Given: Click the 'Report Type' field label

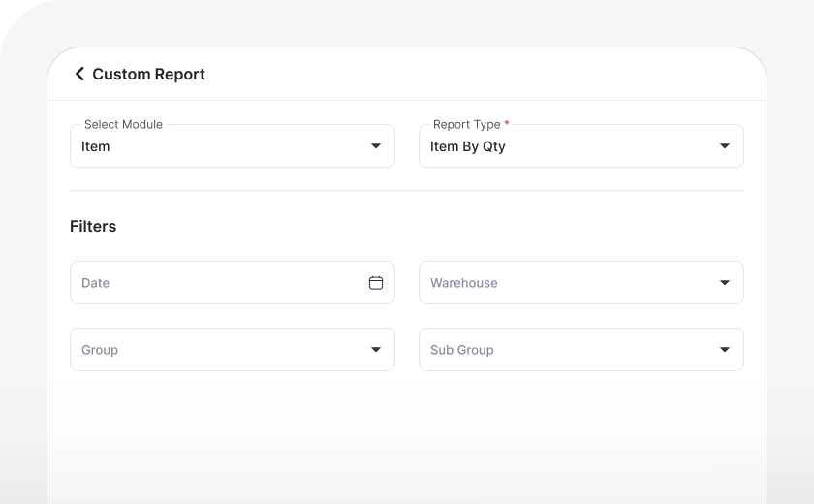Looking at the screenshot, I should [x=466, y=124].
